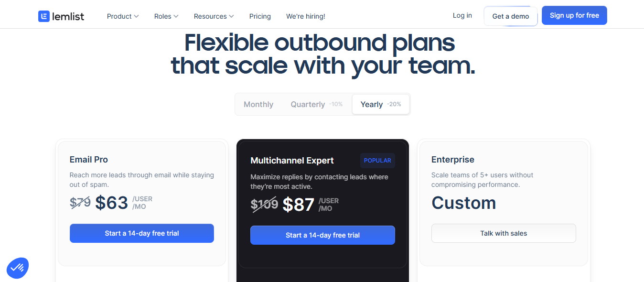
Task: Click Talk with sales for Enterprise
Action: pos(504,233)
